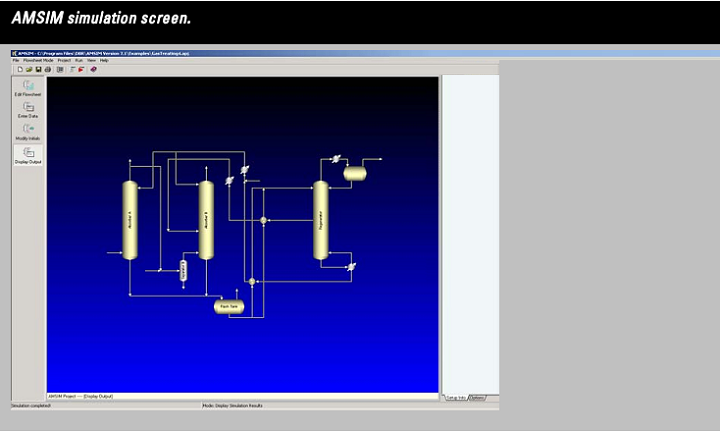The image size is (720, 432).
Task: Click the red run simulation icon
Action: point(81,69)
